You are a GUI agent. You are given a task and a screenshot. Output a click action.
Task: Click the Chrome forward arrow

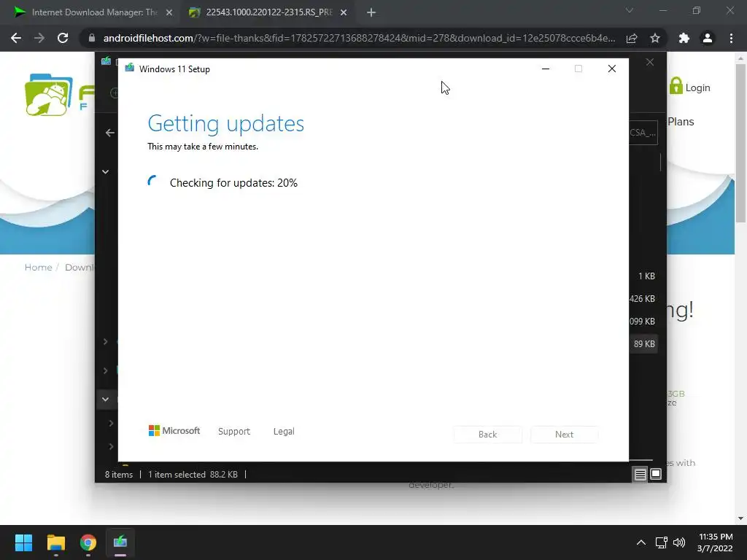[39, 38]
